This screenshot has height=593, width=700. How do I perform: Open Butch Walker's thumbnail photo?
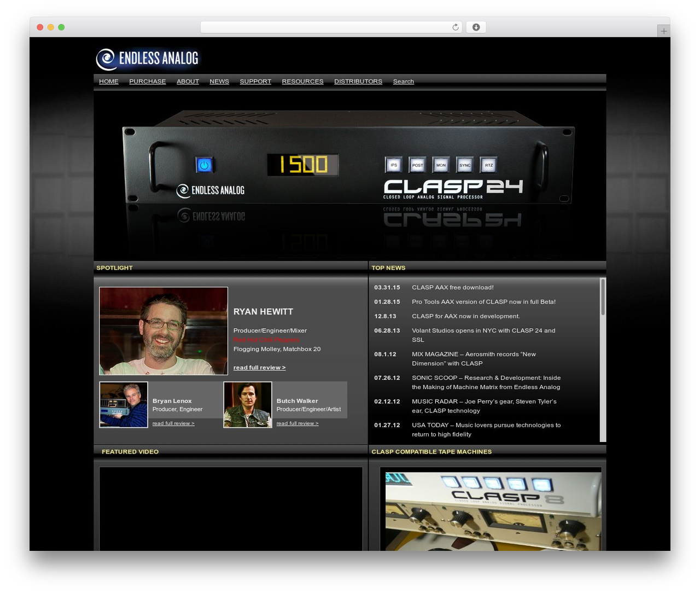[x=248, y=405]
